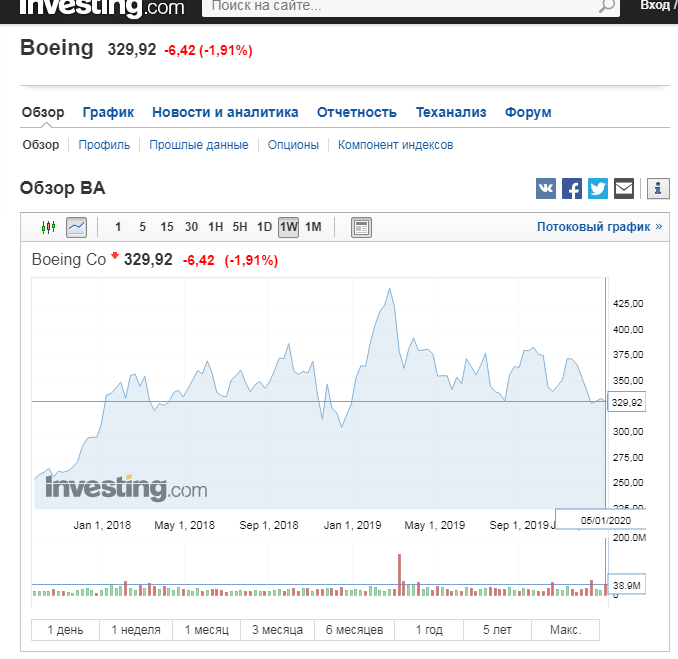Image resolution: width=678 pixels, height=659 pixels.
Task: Select the 1 неделя range button
Action: pyautogui.click(x=136, y=630)
